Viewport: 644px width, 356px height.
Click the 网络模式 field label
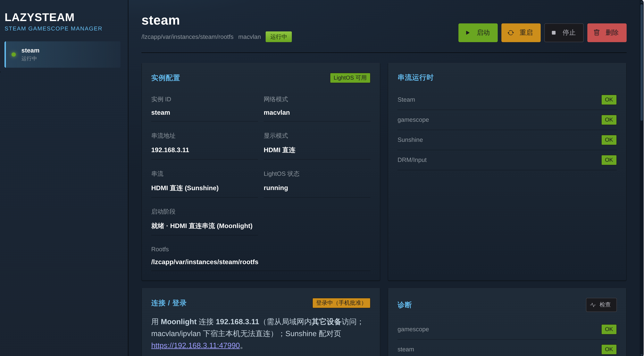[x=276, y=99]
